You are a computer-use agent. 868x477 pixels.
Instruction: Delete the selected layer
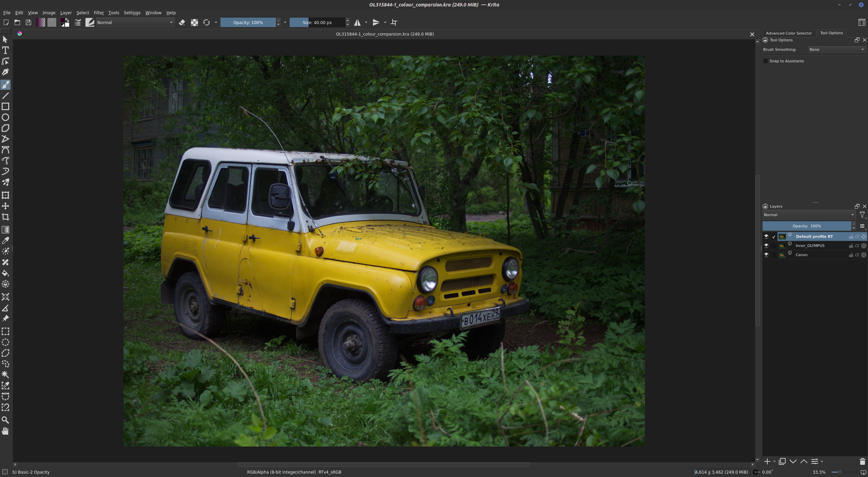click(863, 461)
